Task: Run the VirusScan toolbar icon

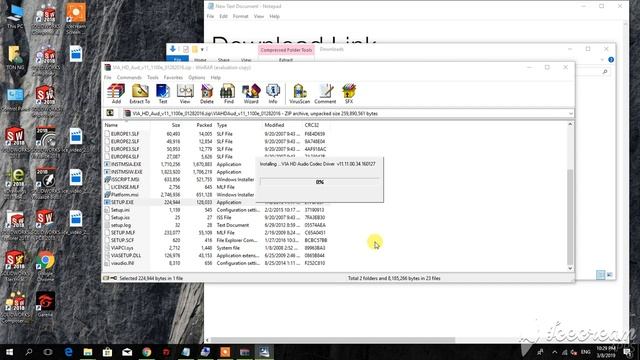Action: pos(299,93)
